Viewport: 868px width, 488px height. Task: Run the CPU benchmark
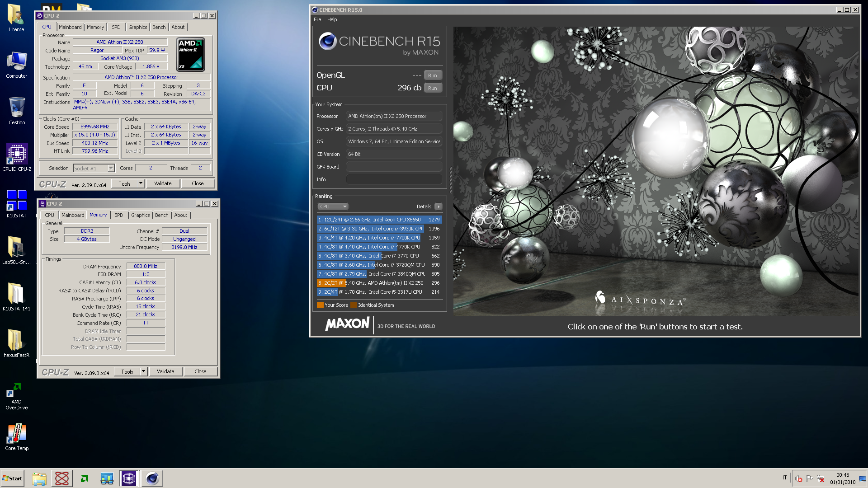pyautogui.click(x=433, y=88)
